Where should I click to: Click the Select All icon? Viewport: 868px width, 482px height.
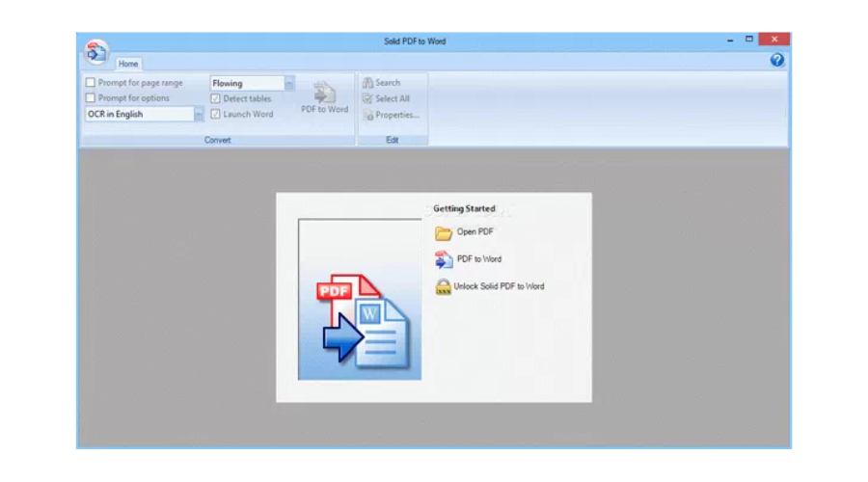[367, 98]
